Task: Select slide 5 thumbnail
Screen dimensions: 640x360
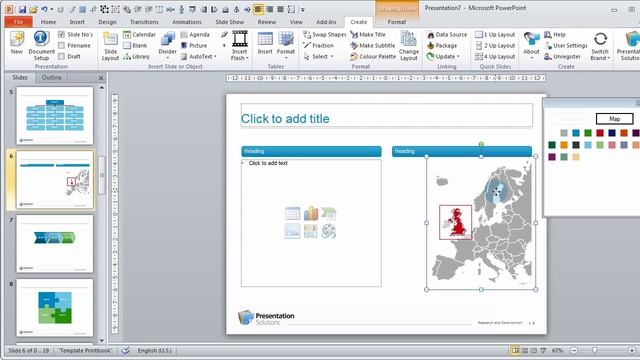Action: 55,116
